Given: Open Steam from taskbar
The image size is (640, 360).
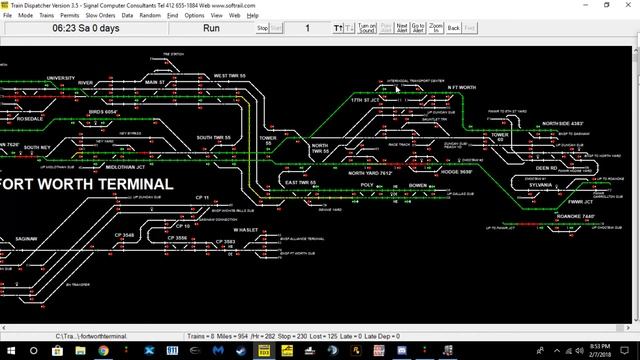Looking at the screenshot, I should [241, 351].
